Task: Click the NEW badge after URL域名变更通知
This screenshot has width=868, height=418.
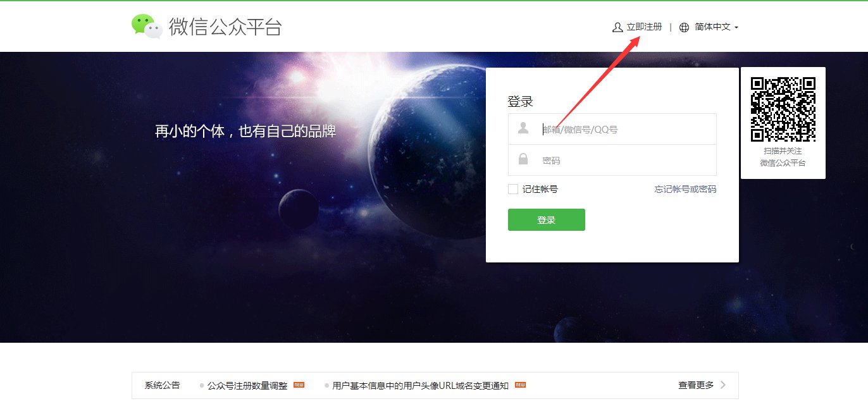Action: 520,384
